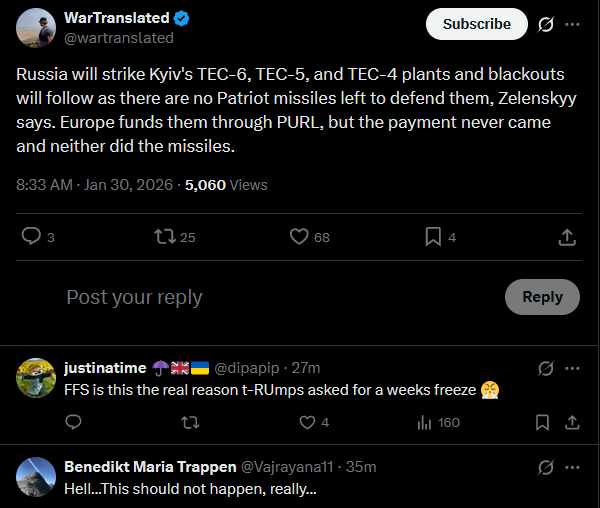
Task: Like the WarTranslated post
Action: coord(299,237)
